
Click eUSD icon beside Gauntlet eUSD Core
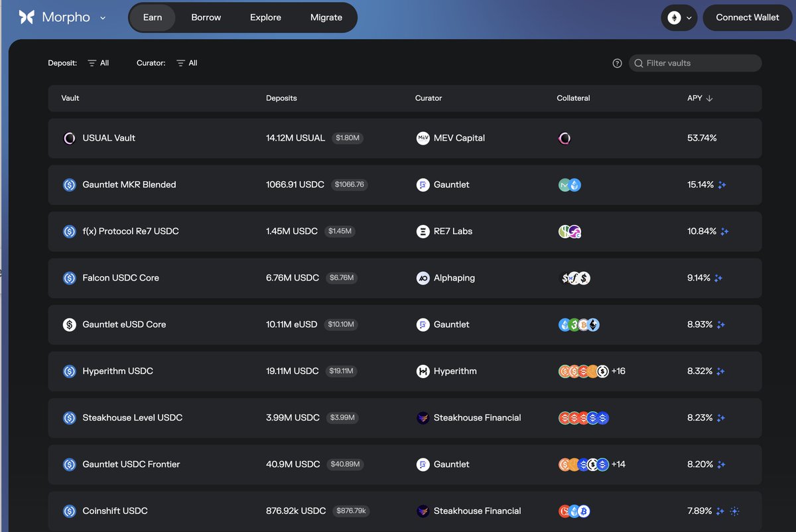pyautogui.click(x=69, y=325)
